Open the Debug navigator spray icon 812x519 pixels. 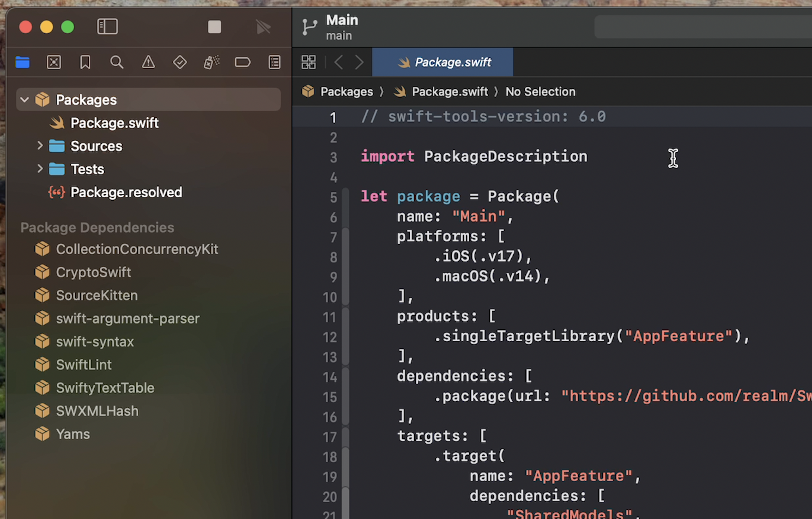tap(211, 63)
